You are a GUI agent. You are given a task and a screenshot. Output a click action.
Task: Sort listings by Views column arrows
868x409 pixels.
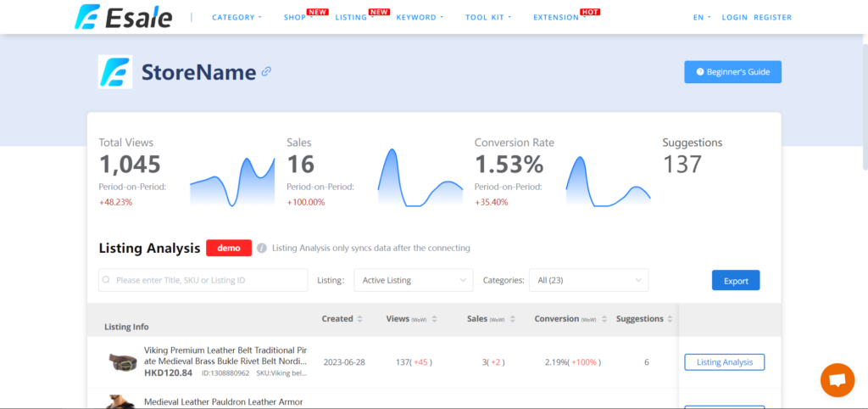tap(435, 319)
